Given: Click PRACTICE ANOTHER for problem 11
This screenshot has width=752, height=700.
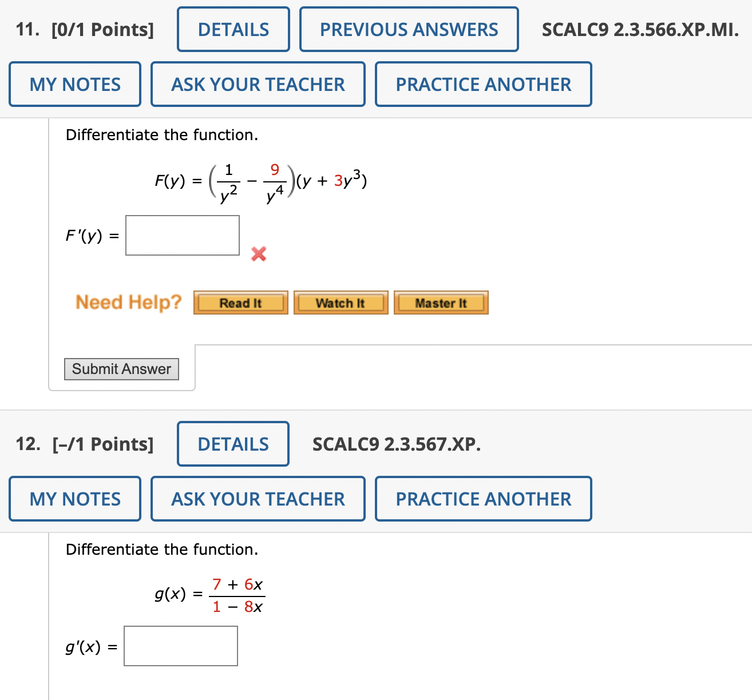Looking at the screenshot, I should [x=482, y=84].
